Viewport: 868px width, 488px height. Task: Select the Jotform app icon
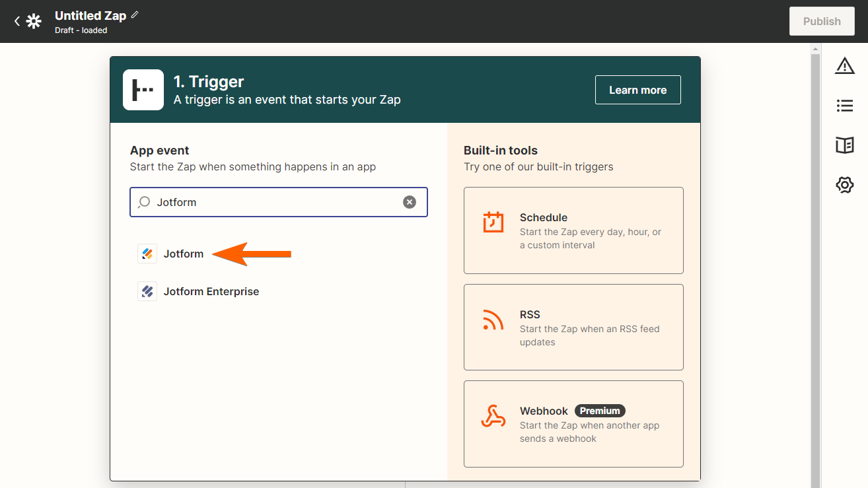(147, 254)
